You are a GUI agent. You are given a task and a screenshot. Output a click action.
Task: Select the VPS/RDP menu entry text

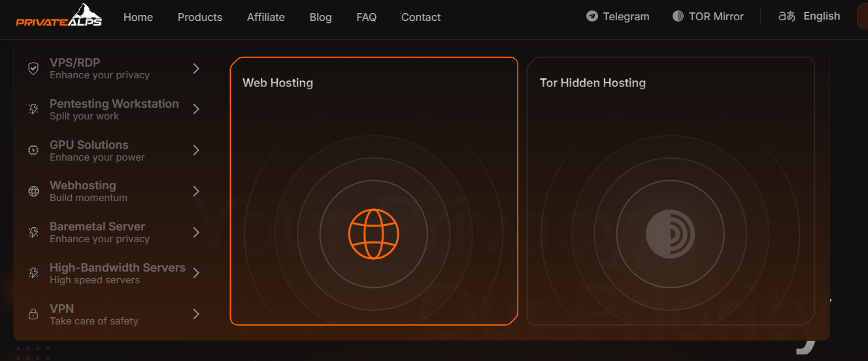click(75, 63)
